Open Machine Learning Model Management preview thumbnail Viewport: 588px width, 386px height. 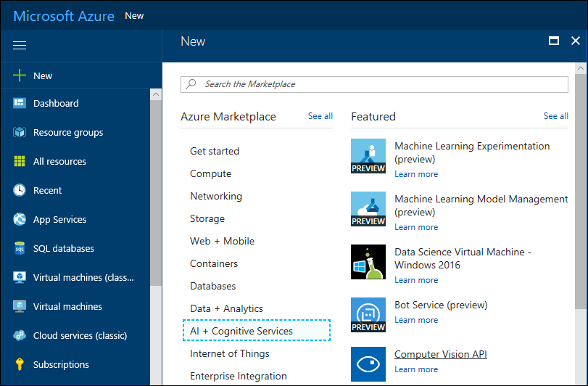pos(368,209)
